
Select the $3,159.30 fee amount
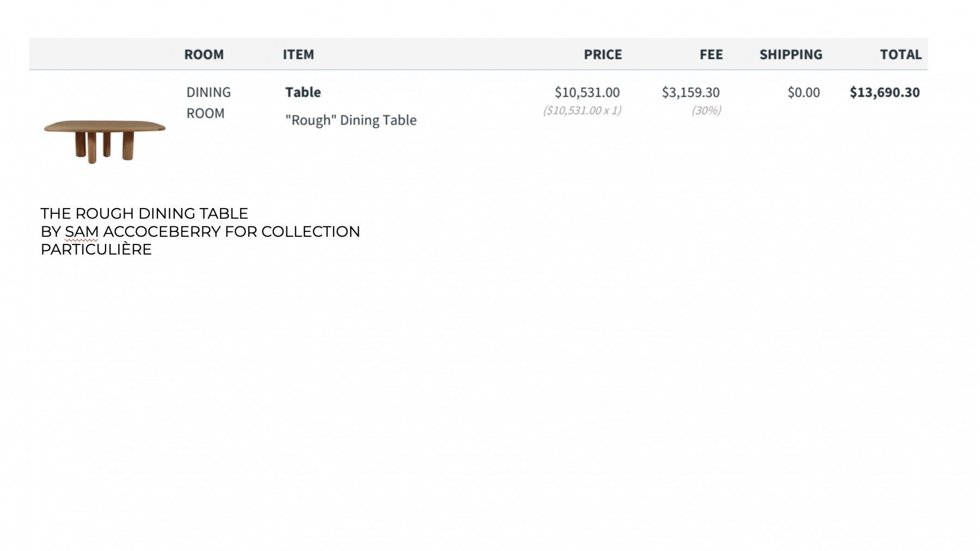(x=690, y=92)
